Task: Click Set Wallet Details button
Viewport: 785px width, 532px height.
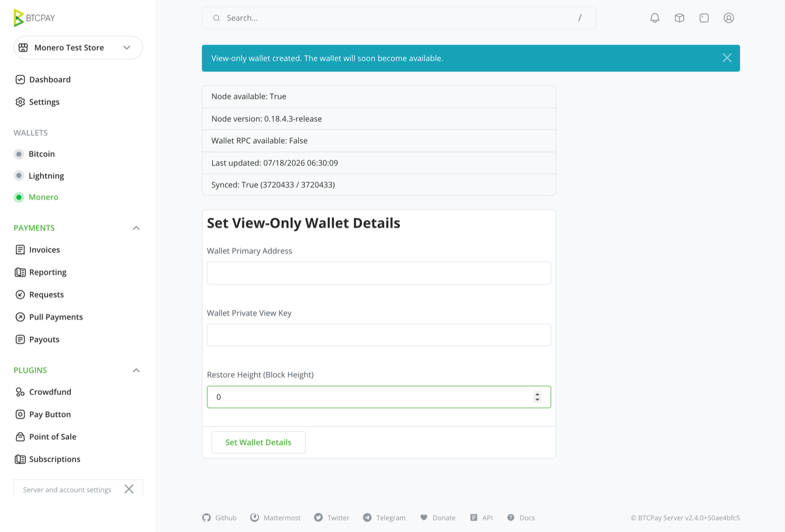Action: click(x=259, y=442)
